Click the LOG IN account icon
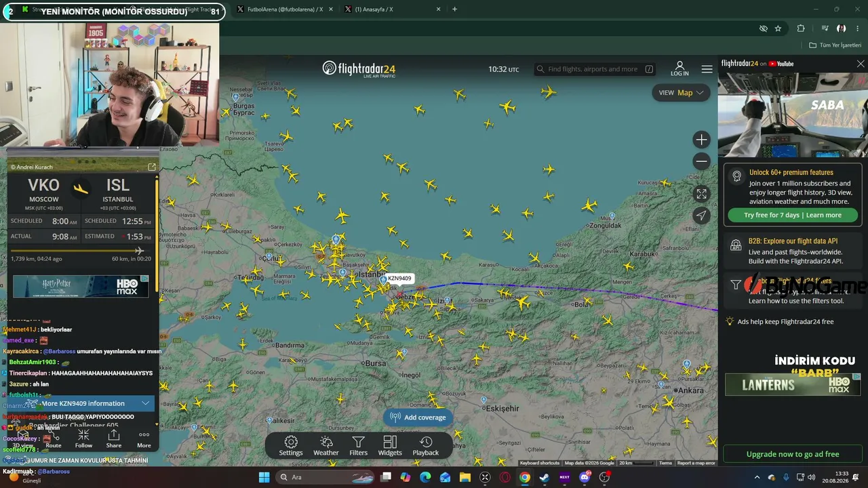 click(679, 68)
